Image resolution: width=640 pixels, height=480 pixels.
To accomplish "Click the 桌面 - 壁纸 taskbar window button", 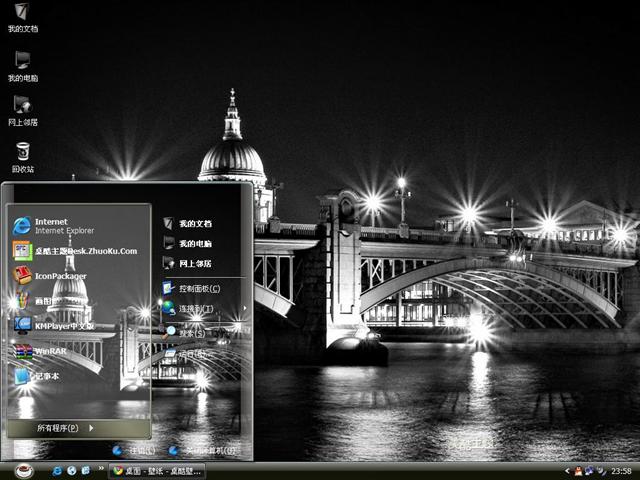I will coord(158,471).
